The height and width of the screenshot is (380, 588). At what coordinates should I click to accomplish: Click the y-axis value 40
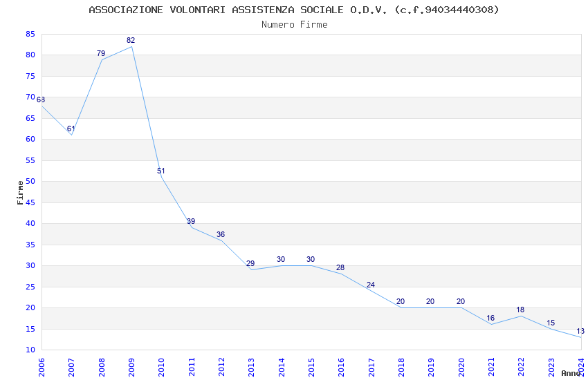click(30, 223)
